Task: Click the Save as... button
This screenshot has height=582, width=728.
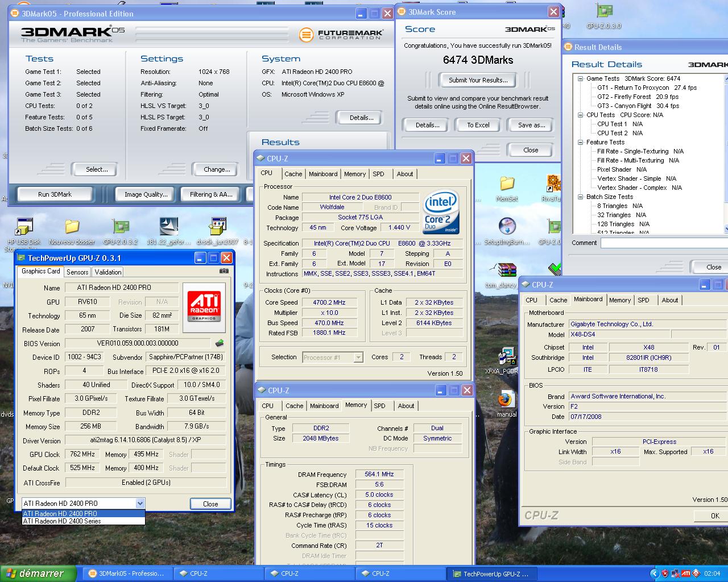Action: click(531, 125)
